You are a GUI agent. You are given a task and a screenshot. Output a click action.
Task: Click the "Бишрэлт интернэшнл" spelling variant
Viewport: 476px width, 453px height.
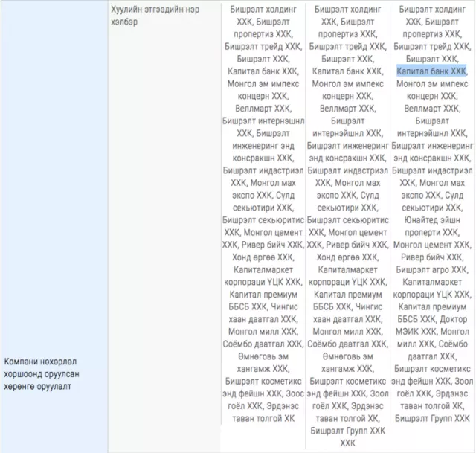click(x=263, y=121)
